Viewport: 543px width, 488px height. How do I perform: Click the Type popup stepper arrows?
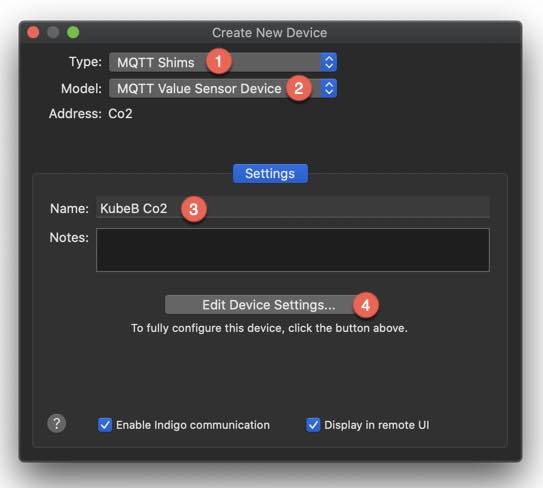329,62
